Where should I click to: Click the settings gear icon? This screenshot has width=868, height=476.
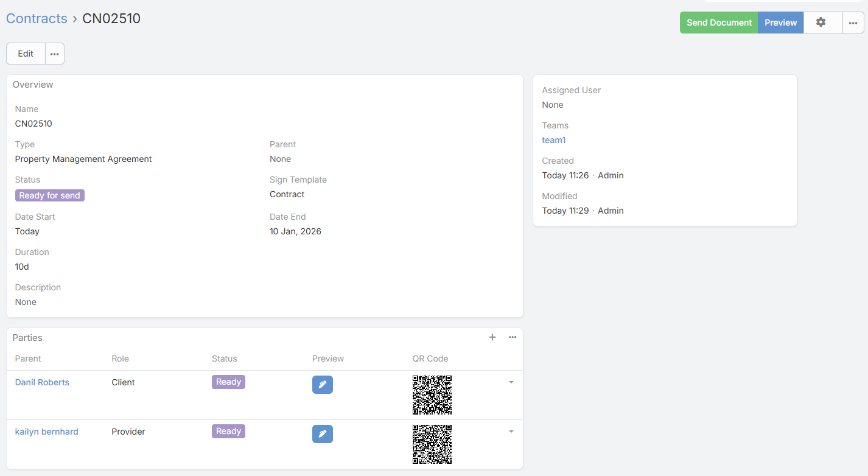821,23
